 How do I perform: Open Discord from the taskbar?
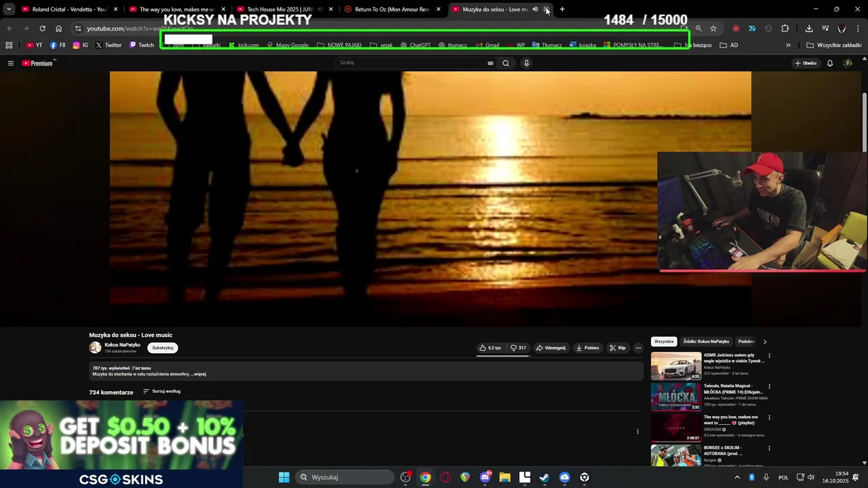click(x=485, y=477)
